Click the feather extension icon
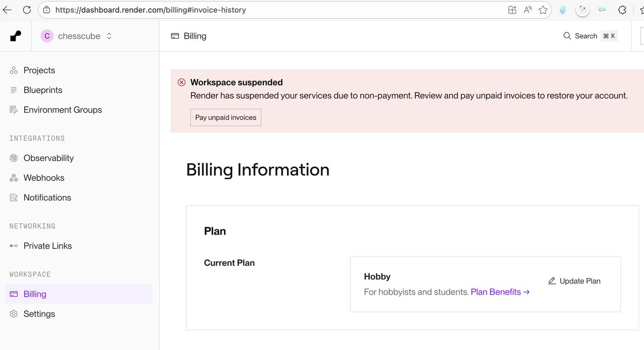644x350 pixels. [563, 10]
